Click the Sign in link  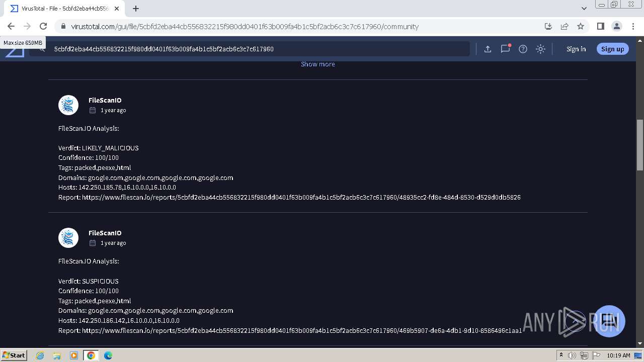click(x=576, y=49)
